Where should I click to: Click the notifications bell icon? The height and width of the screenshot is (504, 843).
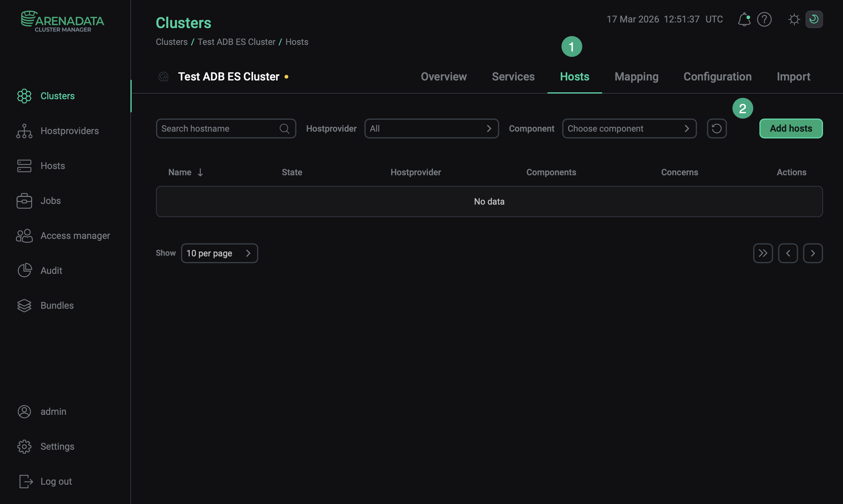744,19
